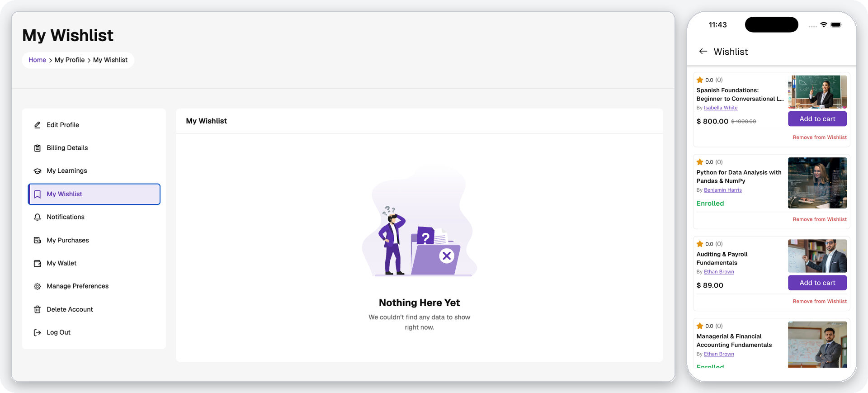Open the My Wishlist sidebar item
Screen dimensions: 868x393
(94, 194)
